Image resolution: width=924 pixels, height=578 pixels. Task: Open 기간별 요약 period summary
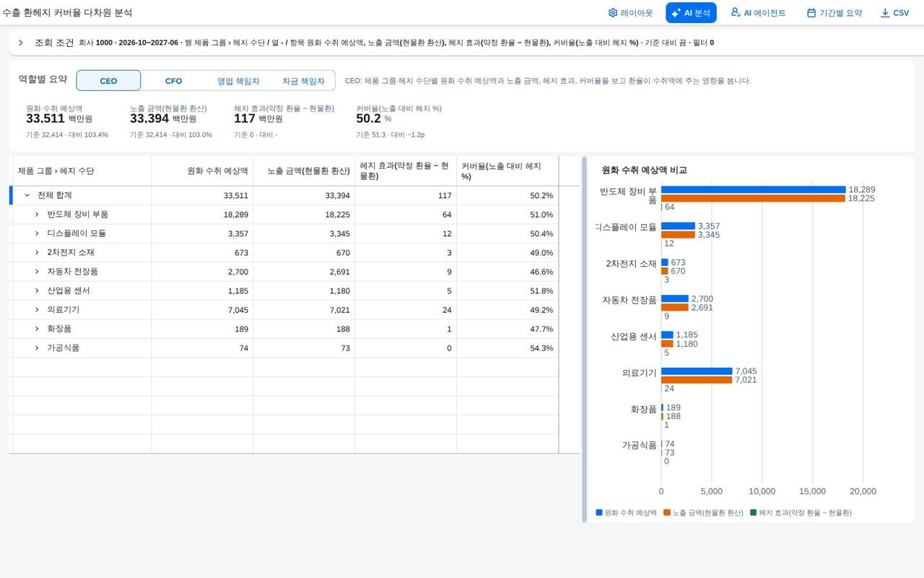[x=834, y=13]
